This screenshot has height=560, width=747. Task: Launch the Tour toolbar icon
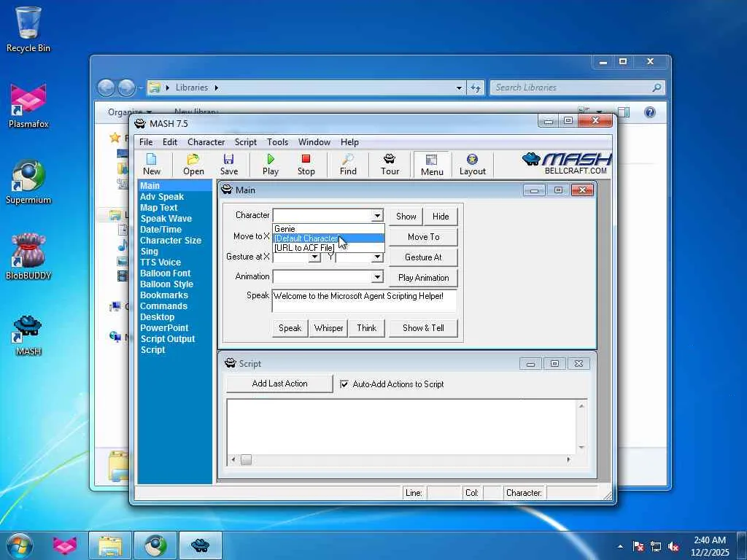tap(390, 164)
